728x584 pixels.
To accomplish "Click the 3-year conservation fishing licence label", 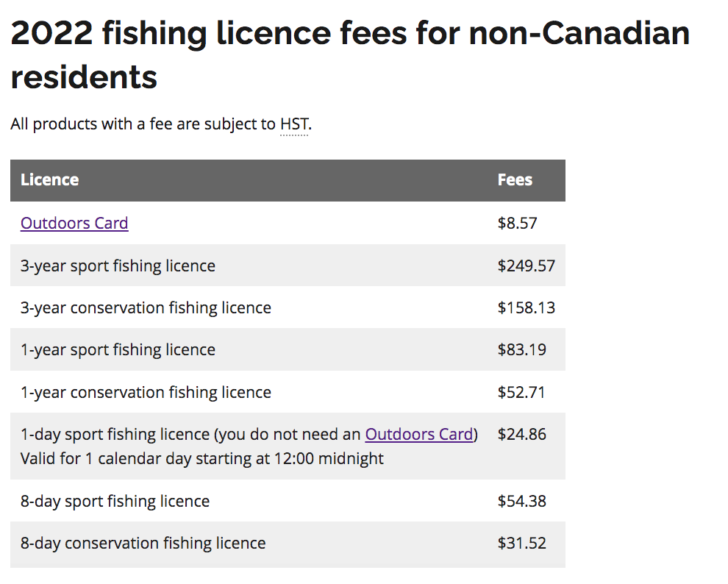I will (x=146, y=307).
